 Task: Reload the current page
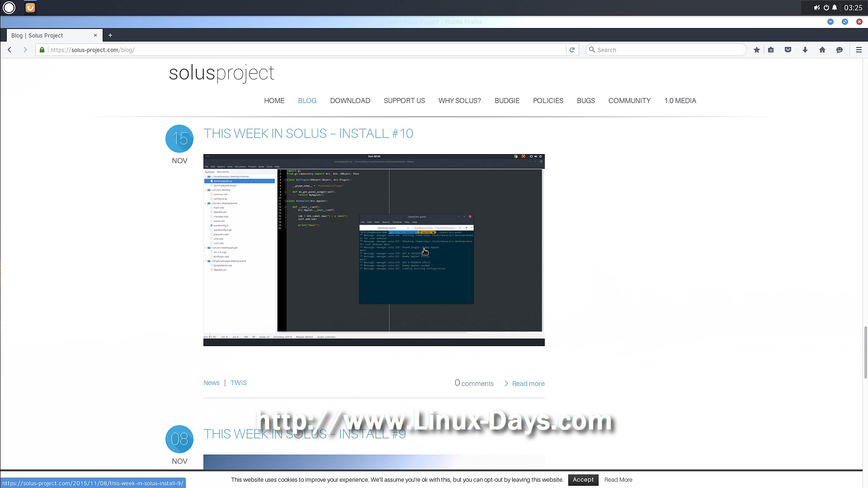(572, 50)
